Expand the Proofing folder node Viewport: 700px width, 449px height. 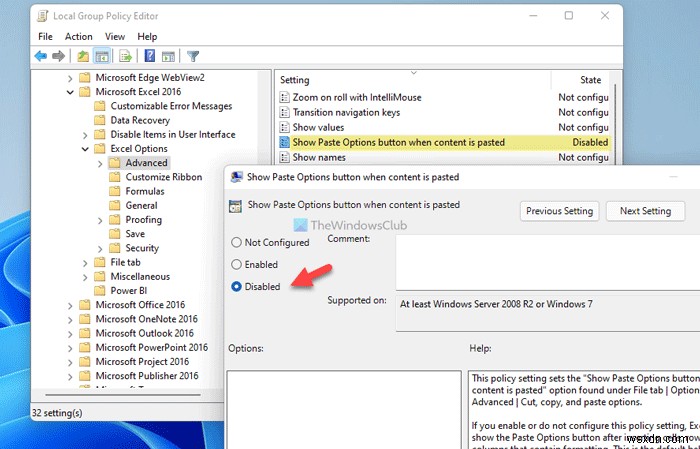tap(100, 220)
